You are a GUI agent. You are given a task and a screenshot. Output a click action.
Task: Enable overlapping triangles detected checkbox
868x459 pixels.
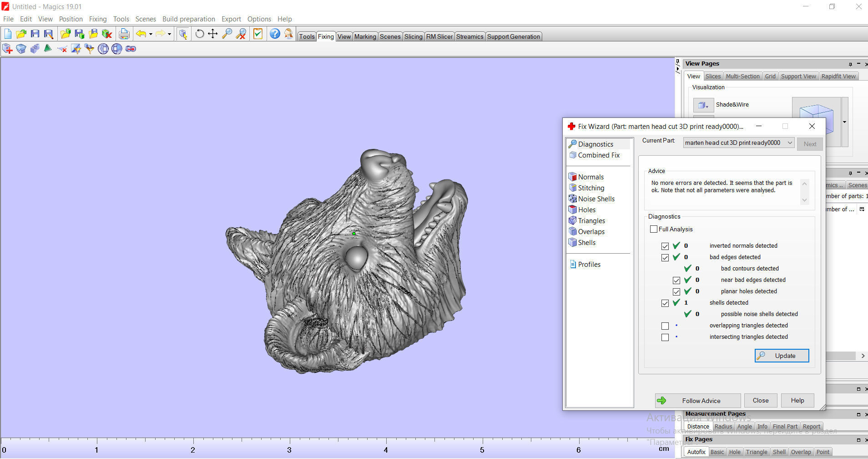click(x=665, y=326)
